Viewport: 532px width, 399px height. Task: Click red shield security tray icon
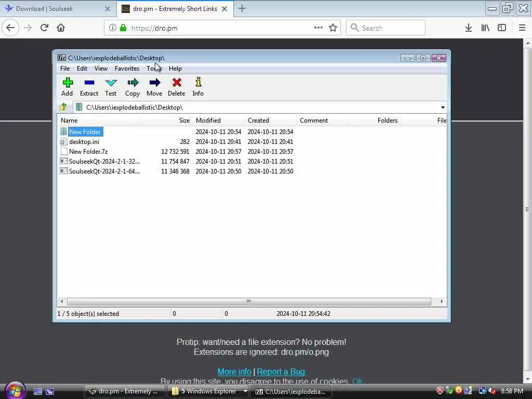click(x=440, y=391)
